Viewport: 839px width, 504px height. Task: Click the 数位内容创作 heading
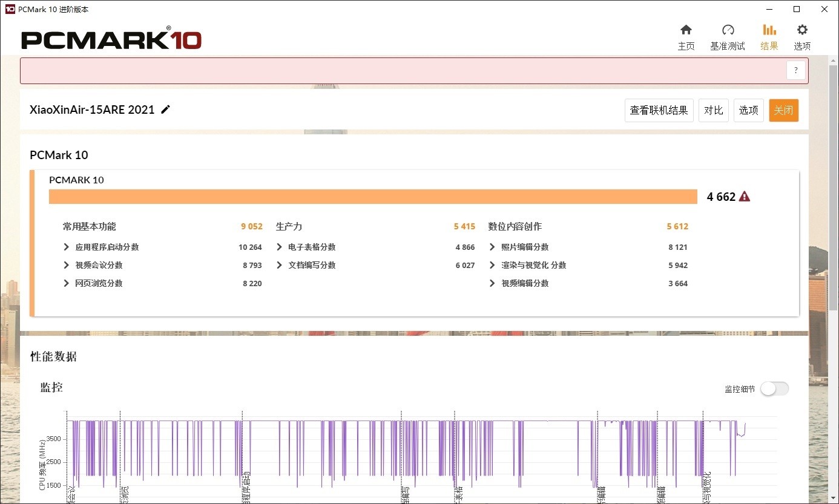pyautogui.click(x=515, y=226)
